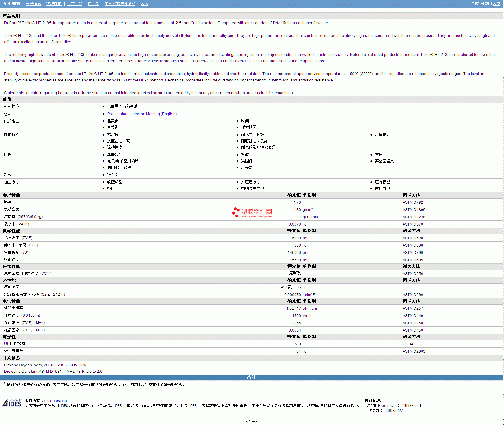Viewport: 504px width, 425px height.
Task: Open Processing - Injection Molding (English) link
Action: [x=142, y=114]
